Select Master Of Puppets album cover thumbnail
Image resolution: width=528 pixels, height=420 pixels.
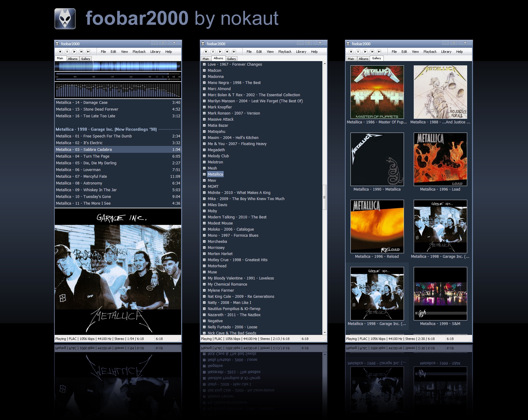coord(377,92)
